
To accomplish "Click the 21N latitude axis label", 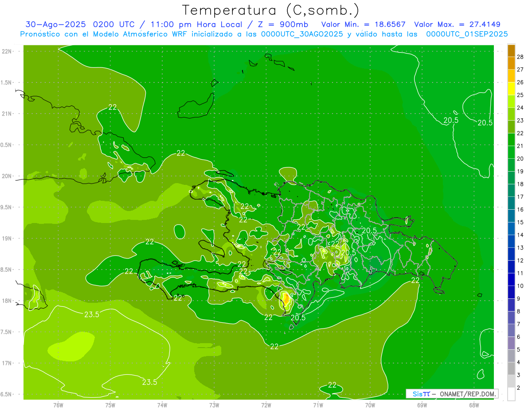I will 7,114.
